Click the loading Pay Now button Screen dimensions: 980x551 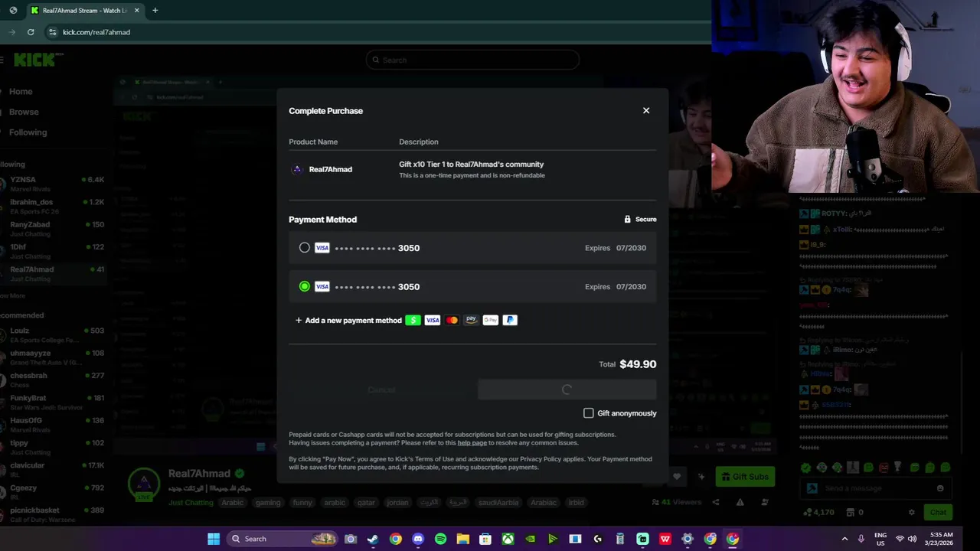567,390
